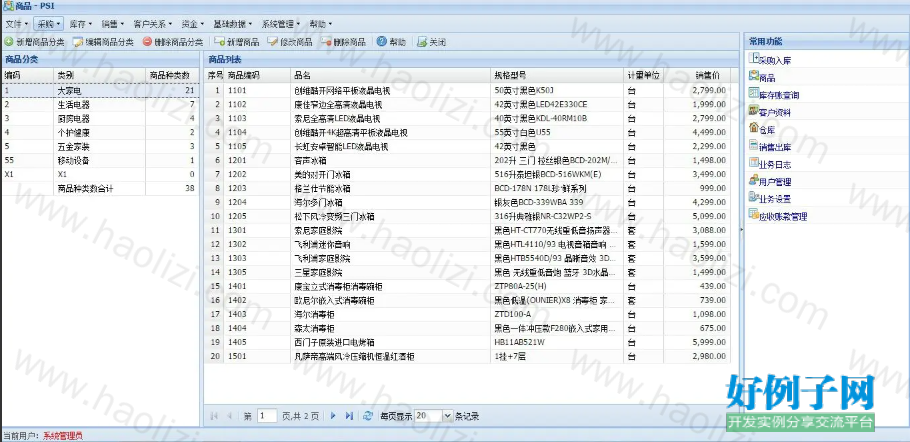910x442 pixels.
Task: Open 仓库 shortcut in 常用功能 panel
Action: tap(762, 129)
